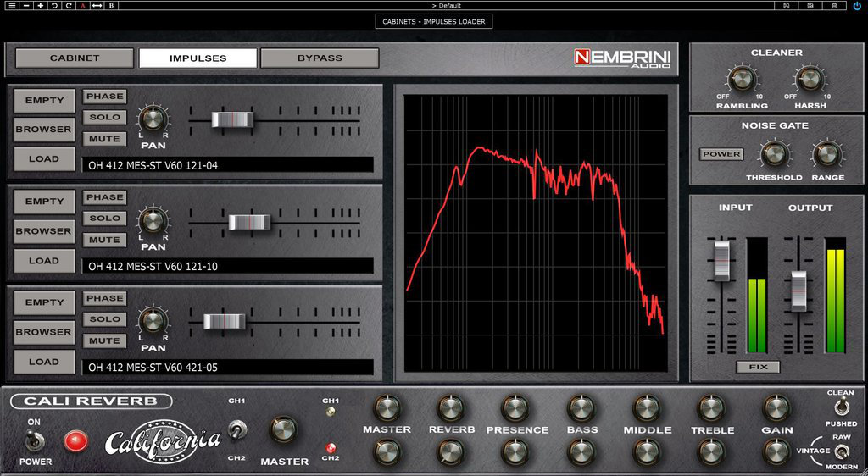Mute the 421-05 impulse slot

[104, 340]
